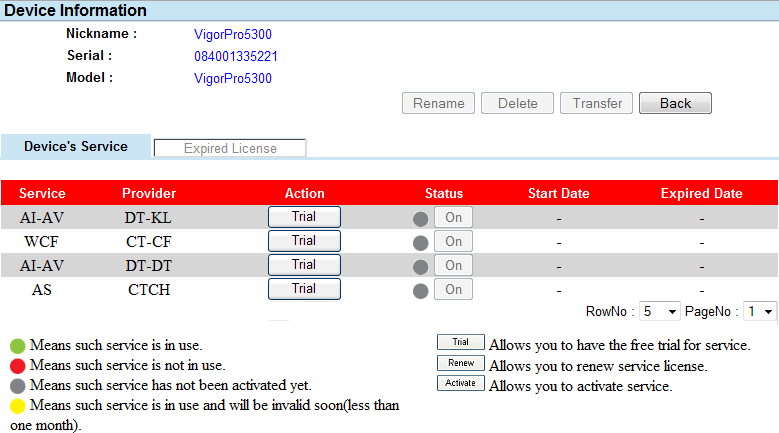Start Trial for AS CTCH service

pos(304,289)
